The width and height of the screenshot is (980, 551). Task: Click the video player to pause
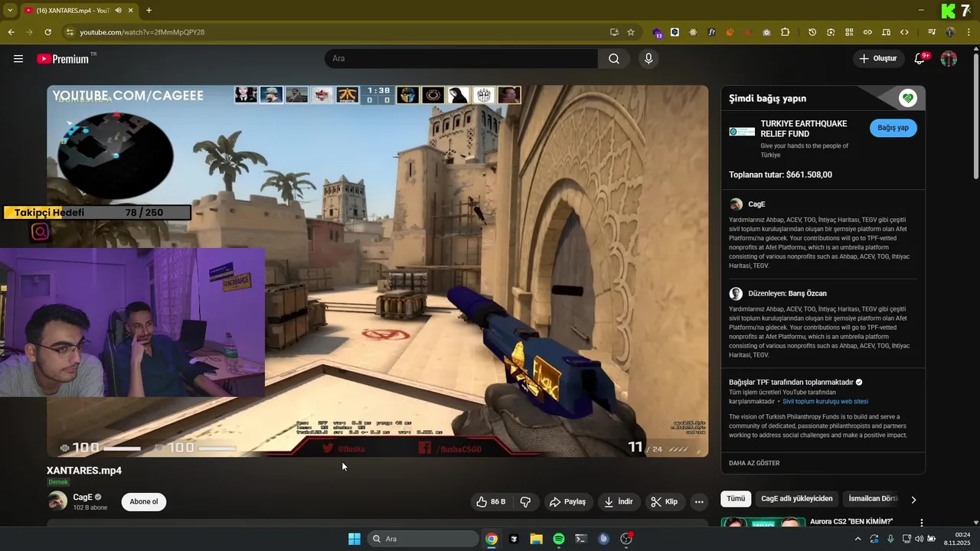coord(377,271)
